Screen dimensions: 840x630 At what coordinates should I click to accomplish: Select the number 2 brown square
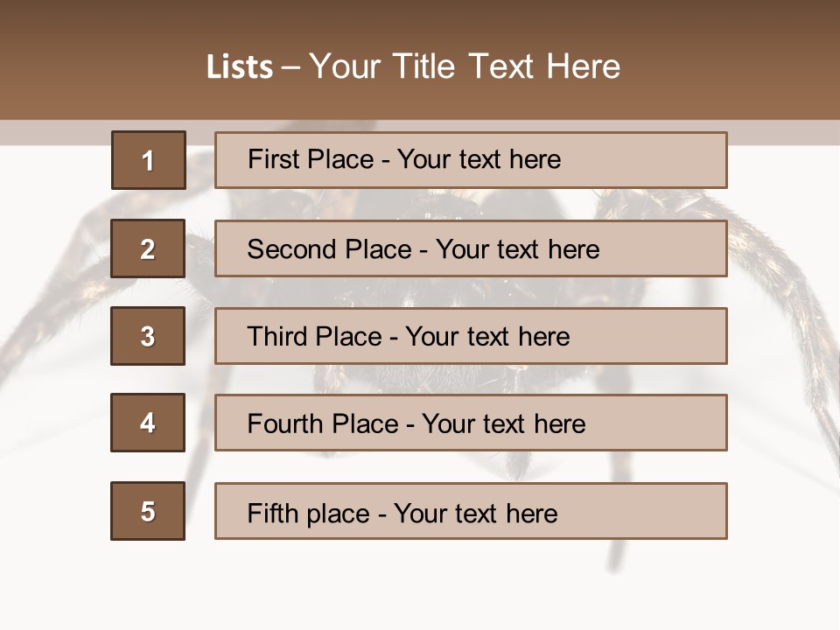[x=148, y=248]
